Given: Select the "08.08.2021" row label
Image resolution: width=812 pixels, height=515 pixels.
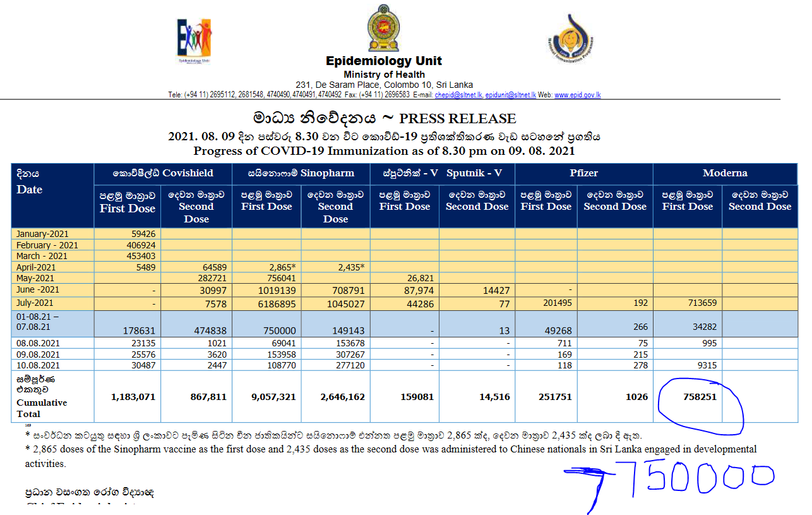Looking at the screenshot, I should [39, 344].
